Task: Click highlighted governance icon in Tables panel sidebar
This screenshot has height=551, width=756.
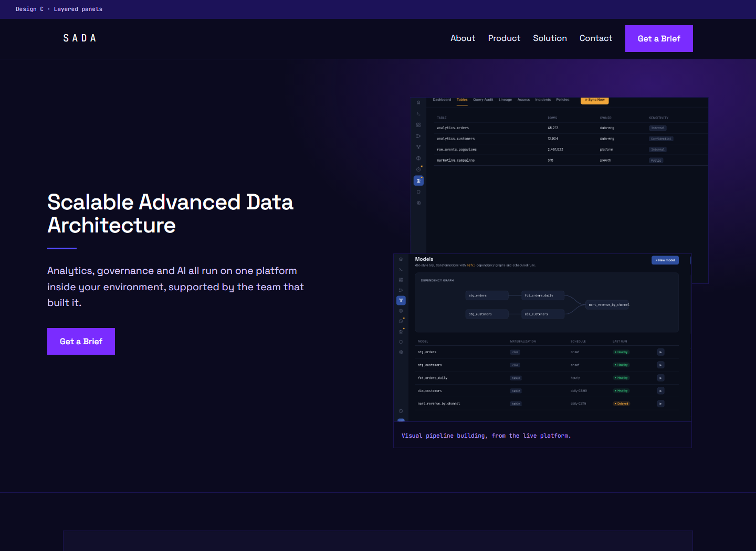Action: pos(418,181)
